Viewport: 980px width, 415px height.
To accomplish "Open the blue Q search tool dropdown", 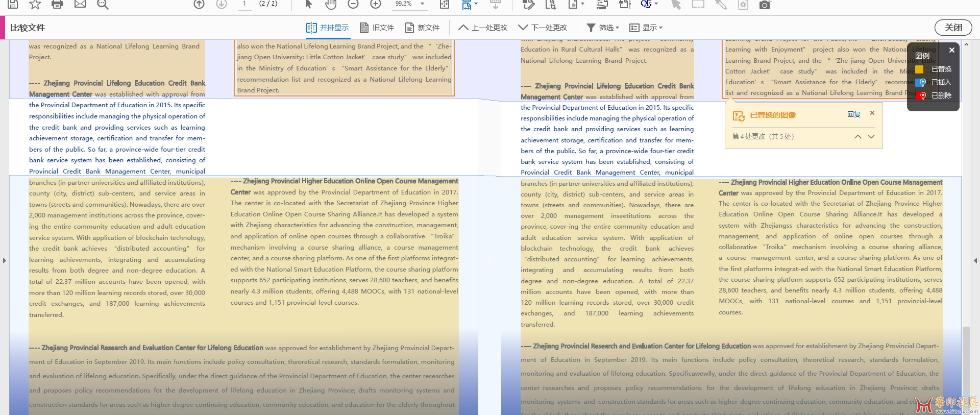I will [656, 4].
